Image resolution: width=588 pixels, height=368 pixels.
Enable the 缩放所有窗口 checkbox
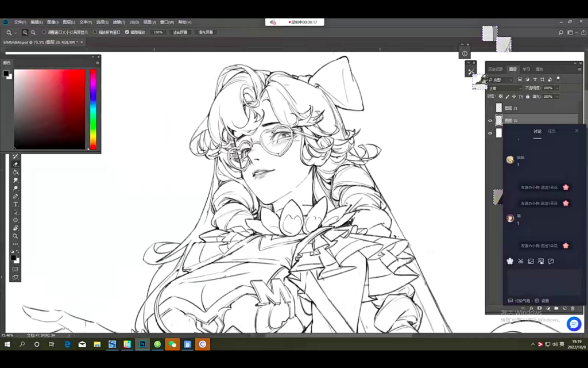pos(95,33)
